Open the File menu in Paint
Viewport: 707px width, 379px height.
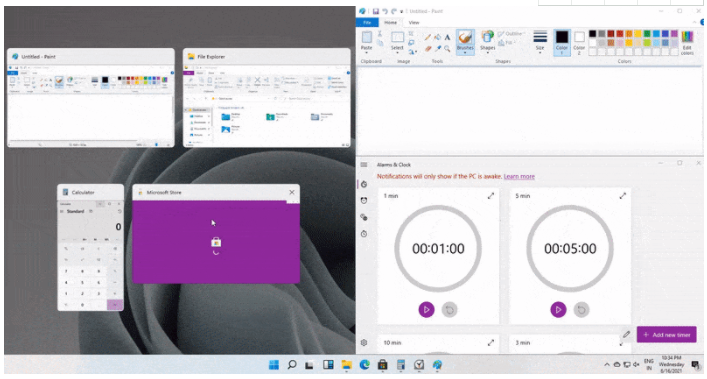[x=367, y=22]
